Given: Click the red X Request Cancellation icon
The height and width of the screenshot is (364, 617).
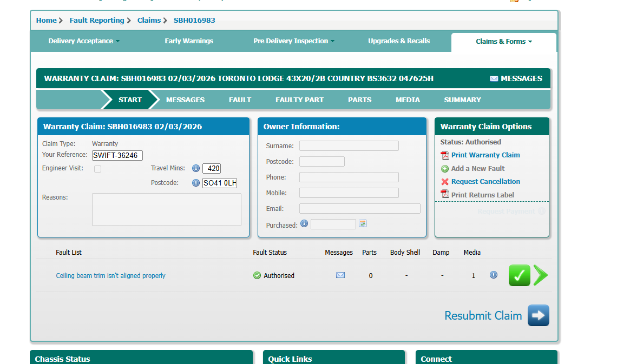Looking at the screenshot, I should [445, 182].
